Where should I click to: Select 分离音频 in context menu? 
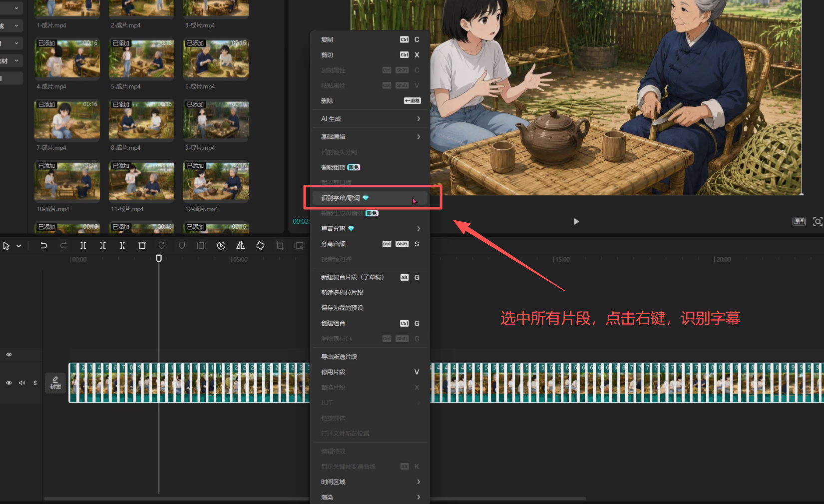pos(370,244)
